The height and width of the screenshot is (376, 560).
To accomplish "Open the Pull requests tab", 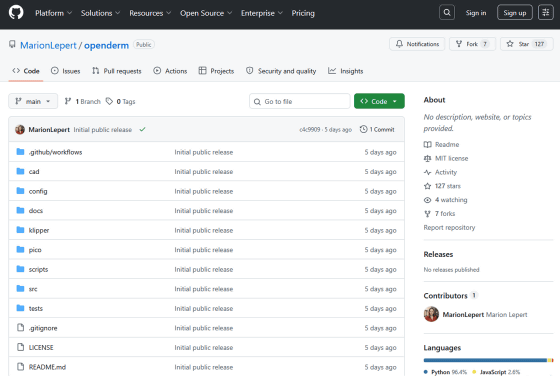I will click(117, 71).
